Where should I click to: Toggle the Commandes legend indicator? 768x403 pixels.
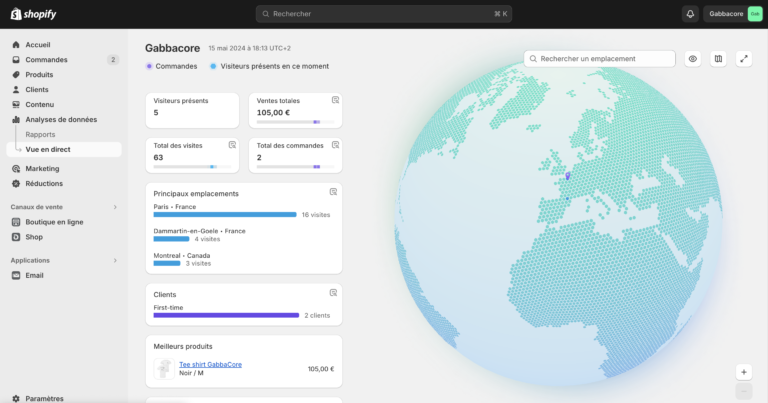(x=150, y=66)
